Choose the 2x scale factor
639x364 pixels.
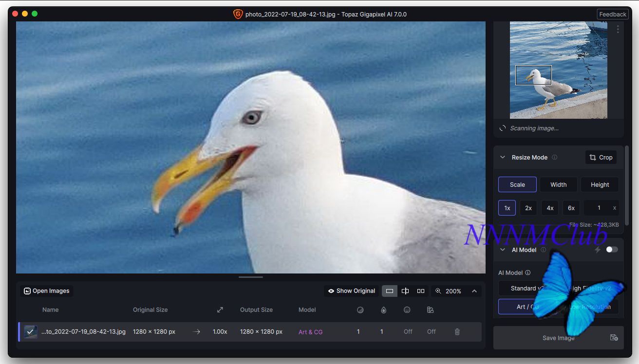(x=528, y=208)
